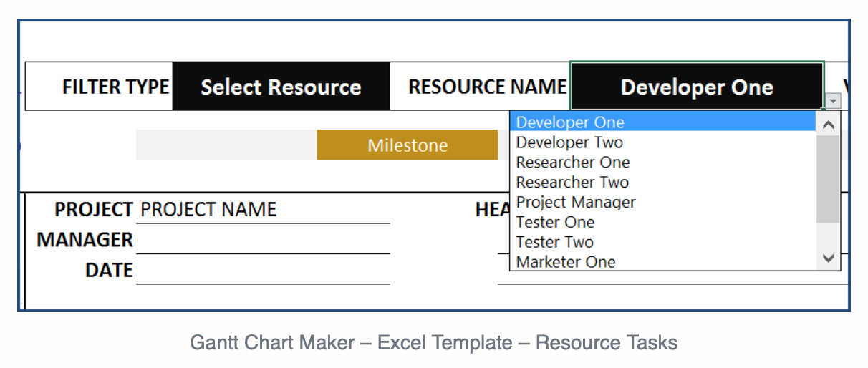This screenshot has width=868, height=368.
Task: Click the empty MANAGER field
Action: [x=263, y=240]
